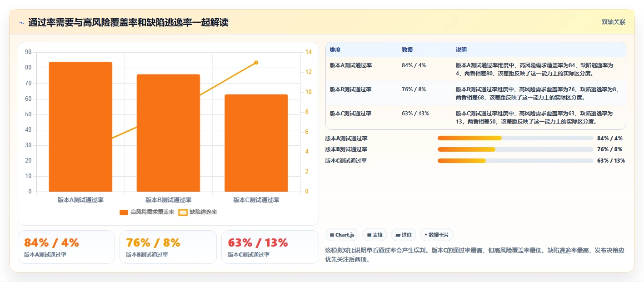Screen dimensions: 644x282
Task: Click the Chart.js chip icon
Action: pyautogui.click(x=332, y=235)
